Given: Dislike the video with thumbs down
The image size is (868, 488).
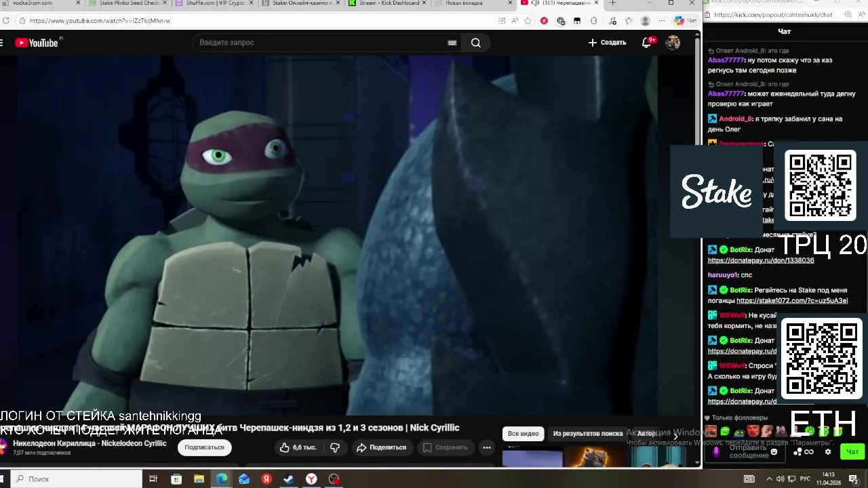Looking at the screenshot, I should [334, 447].
